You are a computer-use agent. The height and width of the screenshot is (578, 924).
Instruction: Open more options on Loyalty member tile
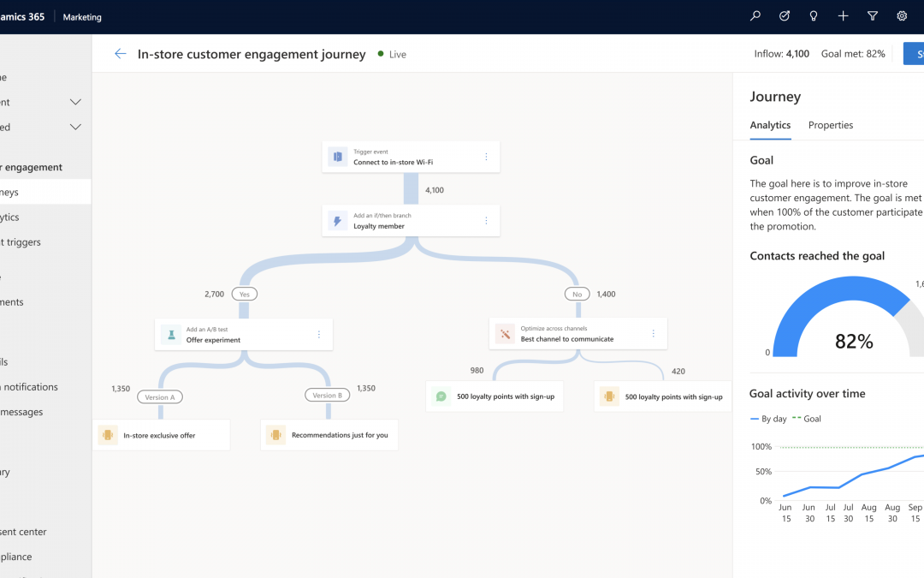pyautogui.click(x=486, y=221)
